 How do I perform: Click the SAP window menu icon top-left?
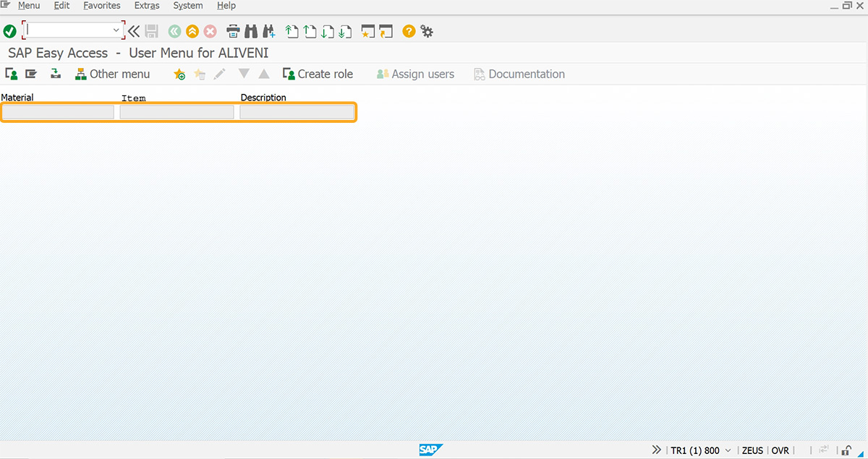pos(6,5)
